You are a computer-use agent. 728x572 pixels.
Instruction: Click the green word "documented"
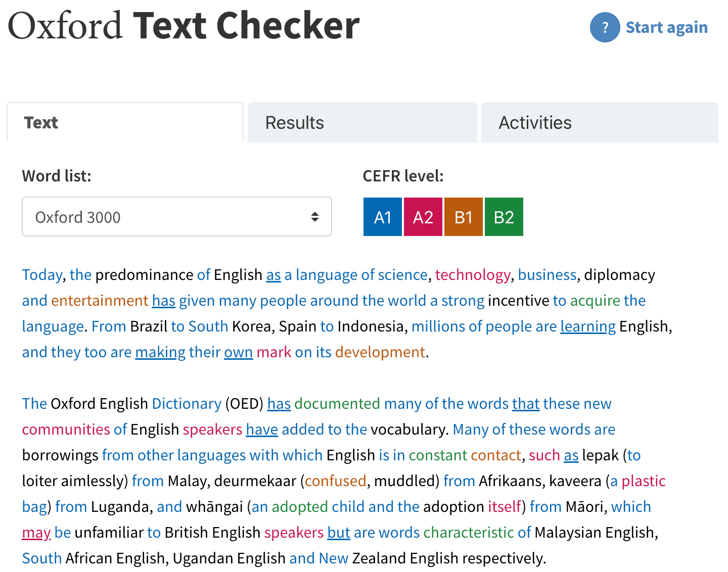point(337,404)
